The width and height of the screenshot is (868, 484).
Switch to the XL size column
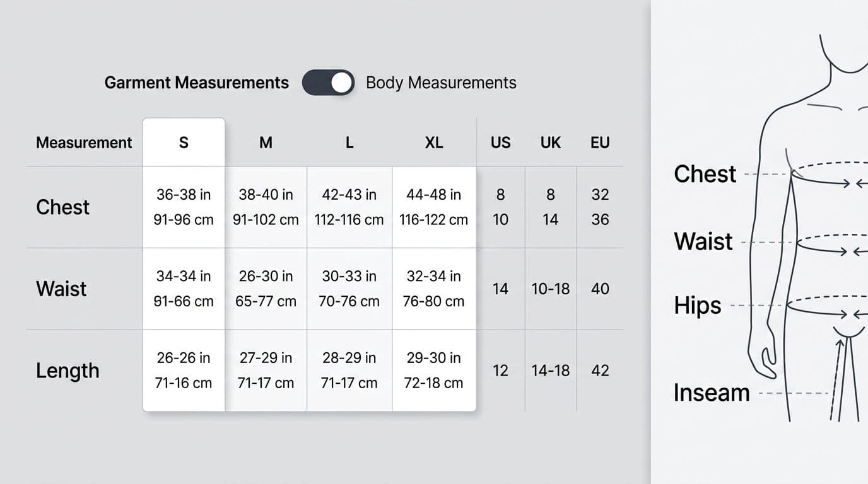434,142
